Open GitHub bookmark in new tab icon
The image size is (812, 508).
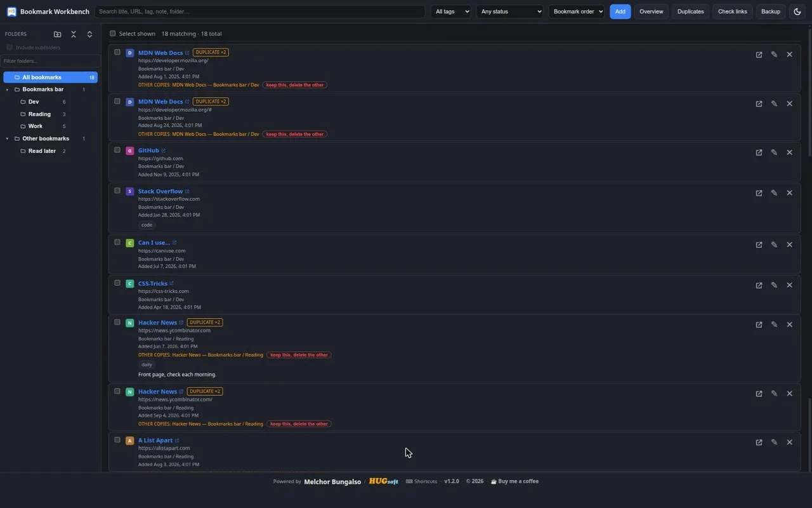[x=759, y=152]
